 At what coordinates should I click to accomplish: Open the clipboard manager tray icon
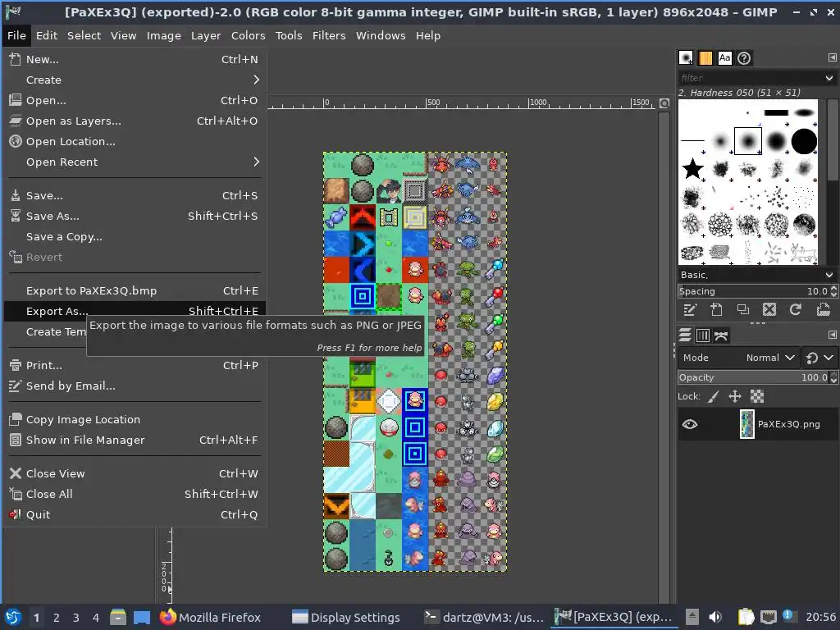pyautogui.click(x=746, y=617)
